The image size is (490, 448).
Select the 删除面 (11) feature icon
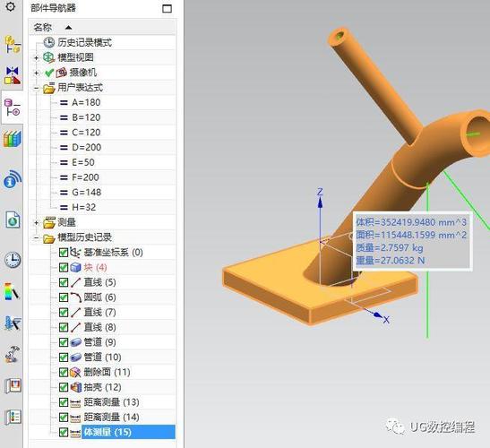pos(76,373)
